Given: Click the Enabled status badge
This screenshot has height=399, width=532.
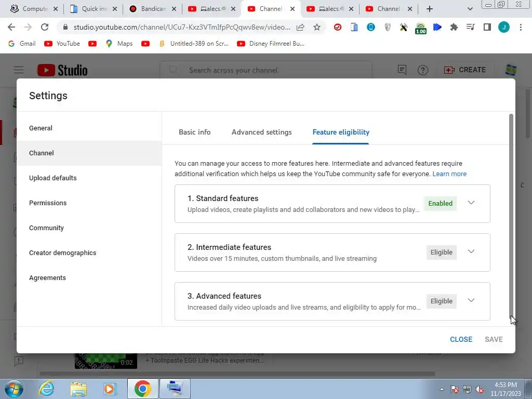Looking at the screenshot, I should click(x=440, y=203).
